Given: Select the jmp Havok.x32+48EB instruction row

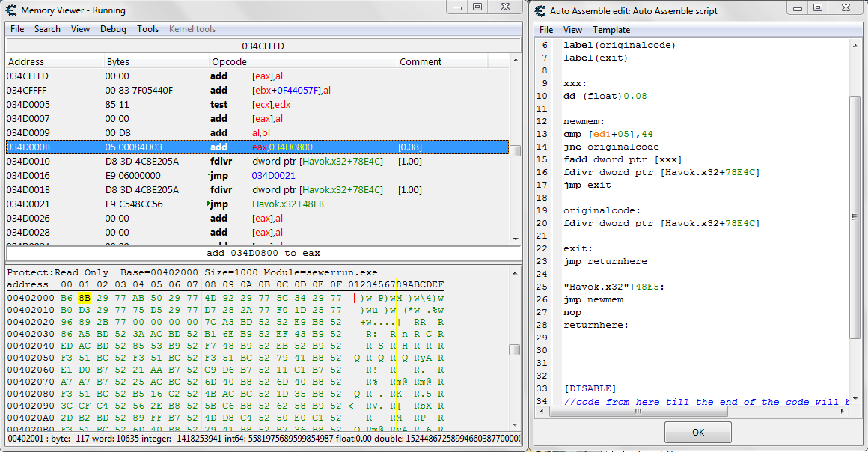Looking at the screenshot, I should point(257,204).
